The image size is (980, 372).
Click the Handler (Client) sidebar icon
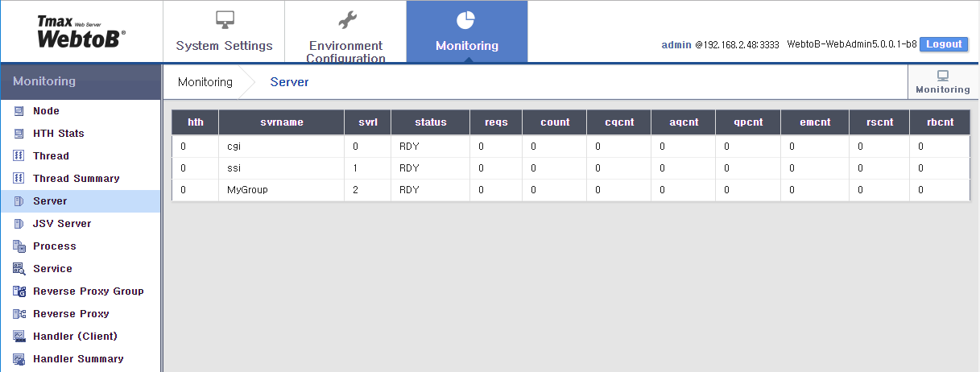[19, 337]
